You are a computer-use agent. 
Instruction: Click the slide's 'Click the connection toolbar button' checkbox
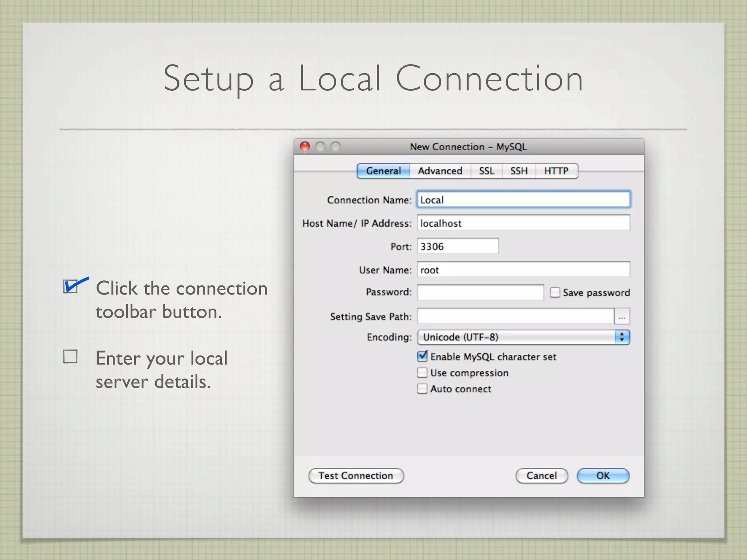pos(70,286)
